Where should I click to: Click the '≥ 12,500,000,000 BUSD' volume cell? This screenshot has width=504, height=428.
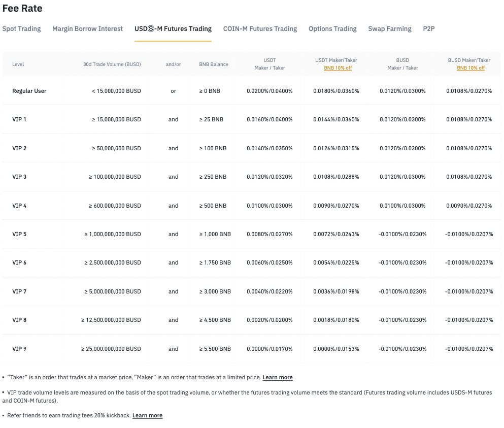111,320
